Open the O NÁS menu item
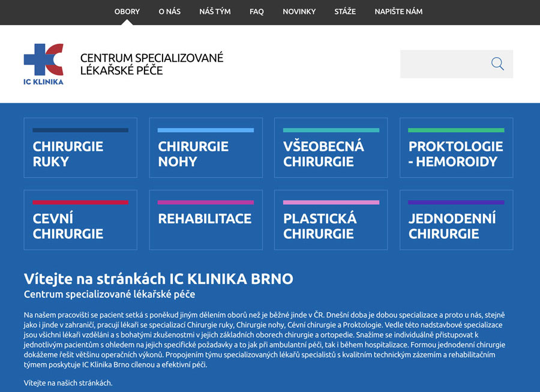The height and width of the screenshot is (392, 540). tap(169, 12)
